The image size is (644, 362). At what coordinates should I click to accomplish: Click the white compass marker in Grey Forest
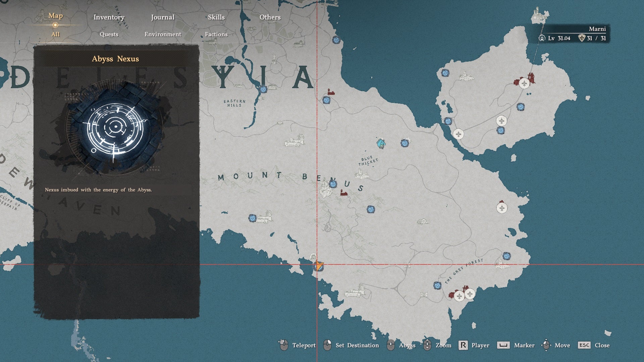pos(470,294)
